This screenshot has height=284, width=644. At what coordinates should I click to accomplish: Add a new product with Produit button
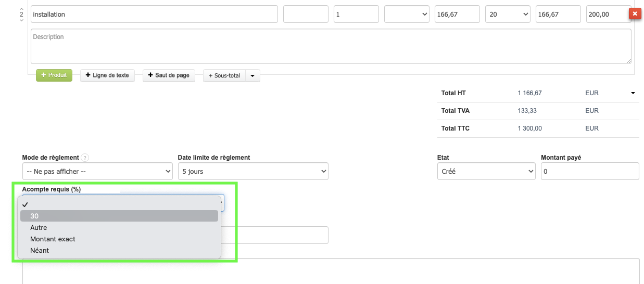tap(54, 75)
